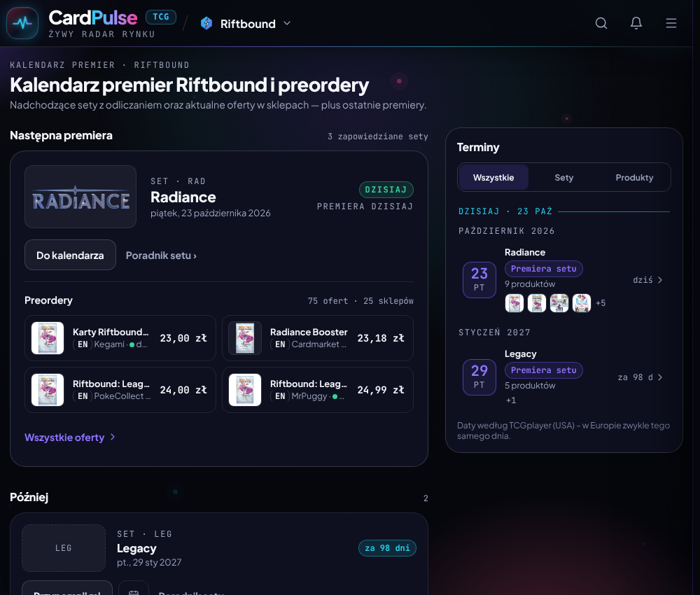Image resolution: width=700 pixels, height=595 pixels.
Task: Click the 24,99 zł price
Action: click(380, 390)
